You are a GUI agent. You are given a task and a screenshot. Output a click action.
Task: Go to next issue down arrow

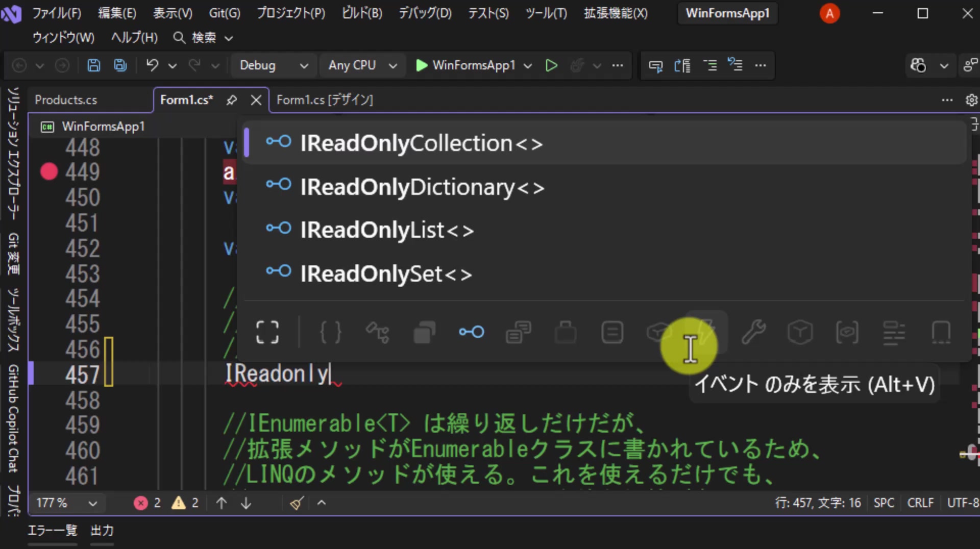click(246, 503)
